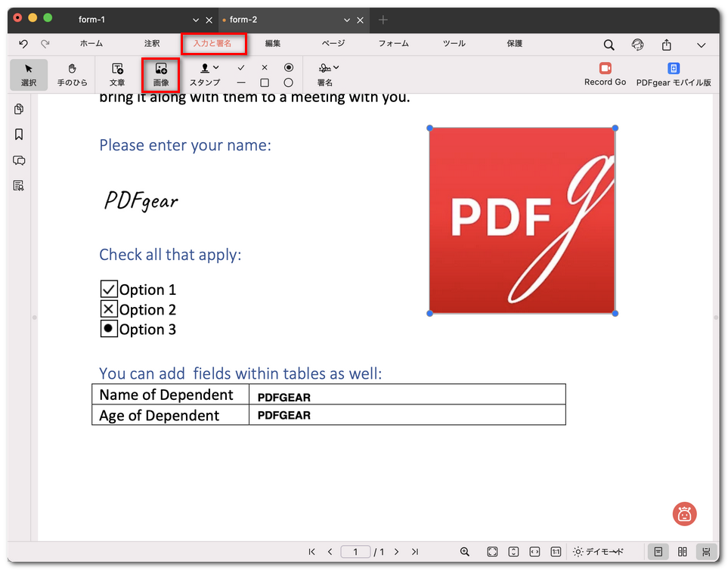Image resolution: width=728 pixels, height=570 pixels.
Task: Go to the next page
Action: click(x=397, y=552)
